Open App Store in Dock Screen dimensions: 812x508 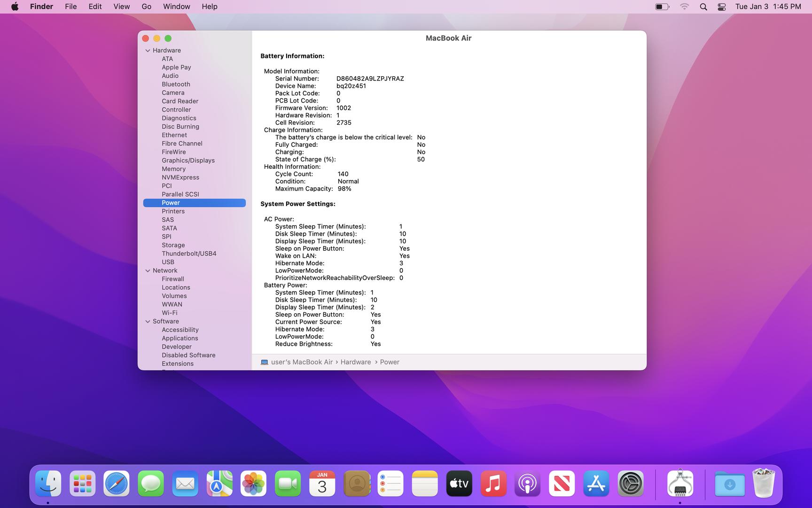click(x=596, y=484)
